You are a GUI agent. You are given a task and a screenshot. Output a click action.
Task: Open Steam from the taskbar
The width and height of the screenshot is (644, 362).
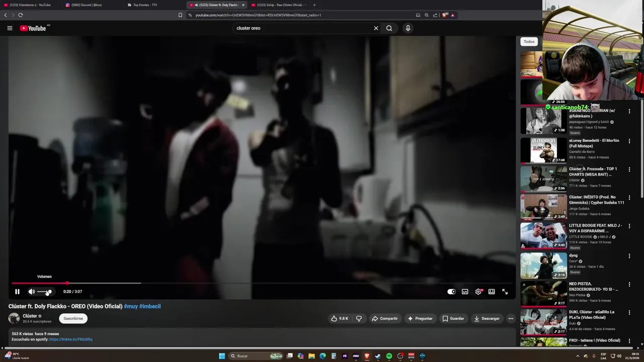378,356
